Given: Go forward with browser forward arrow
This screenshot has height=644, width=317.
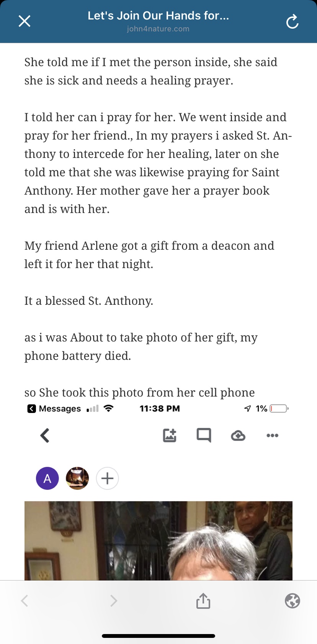Looking at the screenshot, I should pyautogui.click(x=113, y=601).
